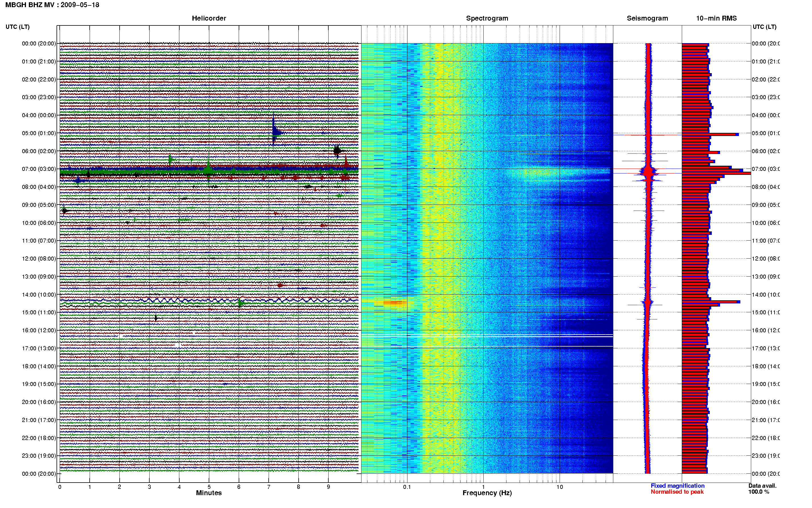The image size is (812, 508).
Task: Click the left time label '12:00 (08:00)'
Action: [39, 259]
